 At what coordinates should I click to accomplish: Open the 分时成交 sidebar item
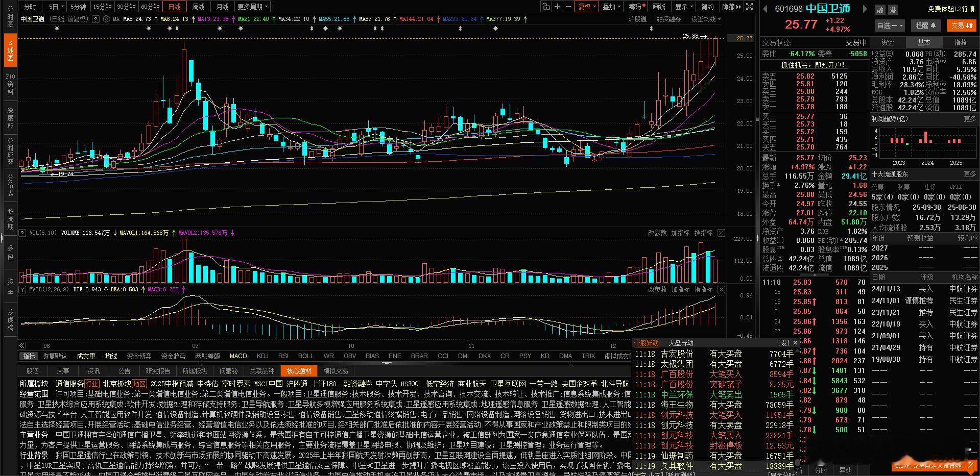[10, 151]
